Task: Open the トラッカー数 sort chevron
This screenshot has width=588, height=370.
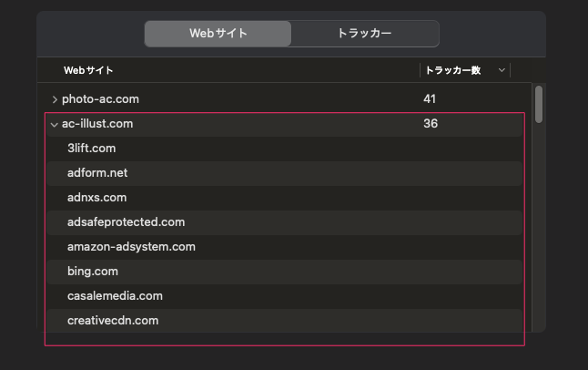Action: (502, 70)
